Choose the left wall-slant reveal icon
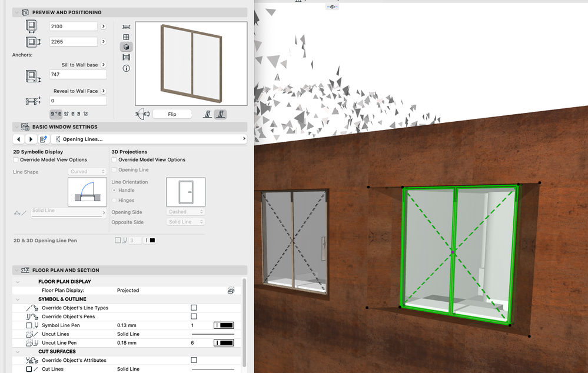588x373 pixels. [207, 114]
